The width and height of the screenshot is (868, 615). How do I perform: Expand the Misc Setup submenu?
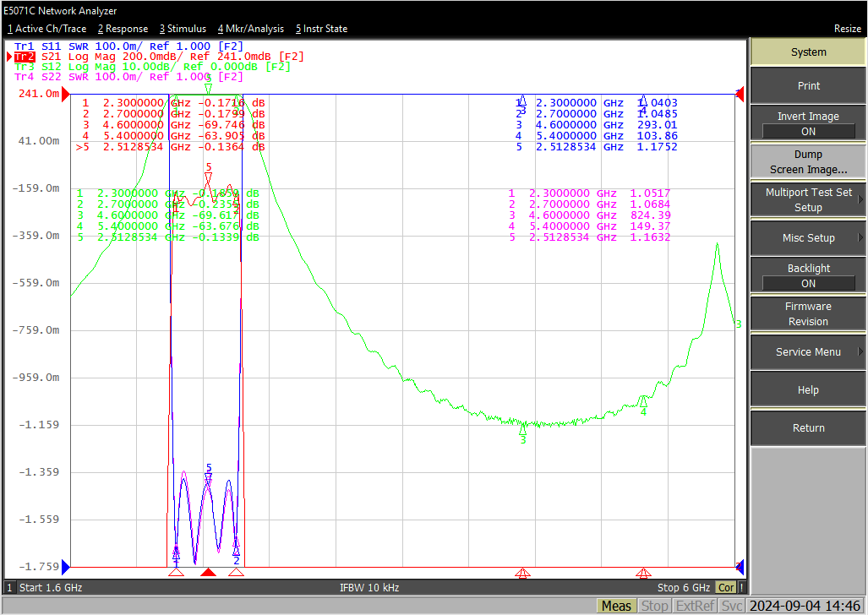808,238
